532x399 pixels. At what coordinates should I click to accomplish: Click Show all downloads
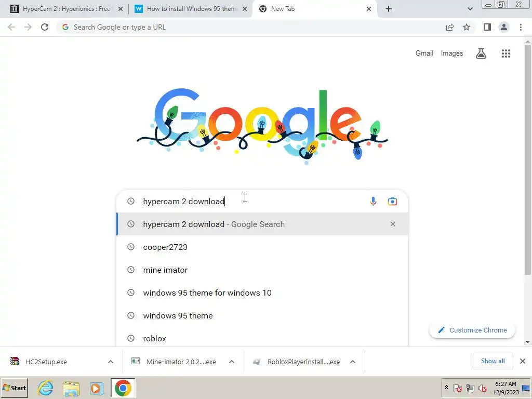tap(493, 361)
